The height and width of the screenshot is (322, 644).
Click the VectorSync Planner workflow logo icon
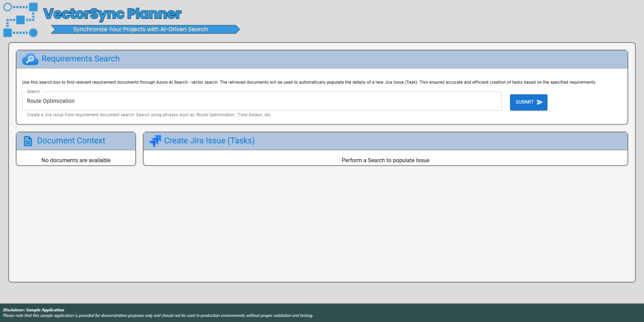click(x=21, y=19)
